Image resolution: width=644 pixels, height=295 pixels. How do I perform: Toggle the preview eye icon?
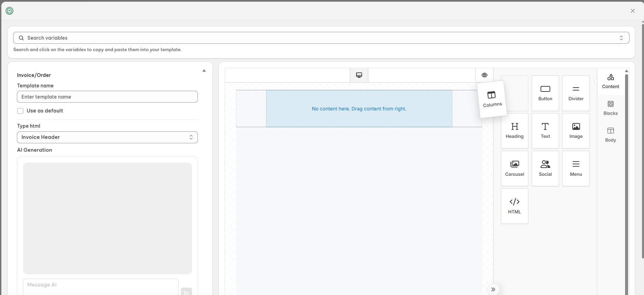click(x=484, y=75)
